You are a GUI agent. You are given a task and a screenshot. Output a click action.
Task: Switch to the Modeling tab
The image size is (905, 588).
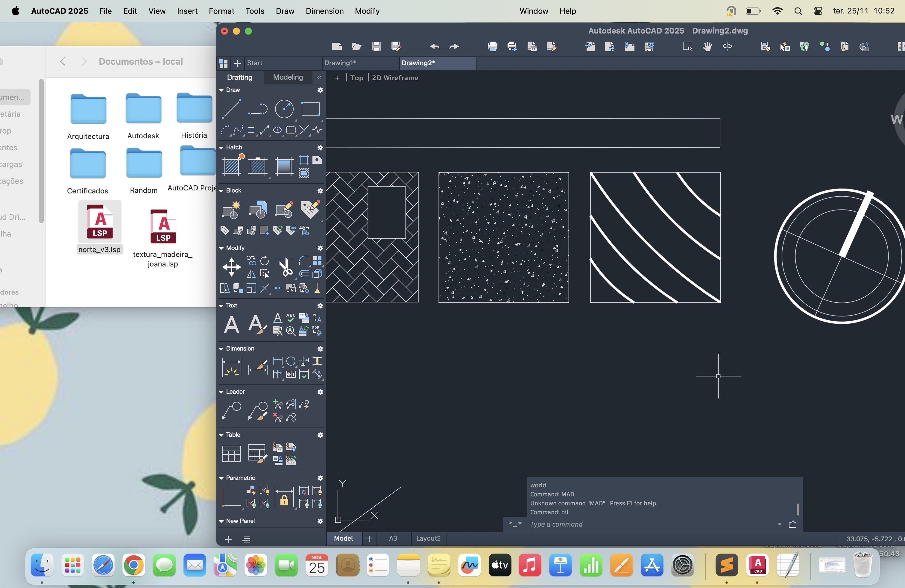pyautogui.click(x=288, y=77)
